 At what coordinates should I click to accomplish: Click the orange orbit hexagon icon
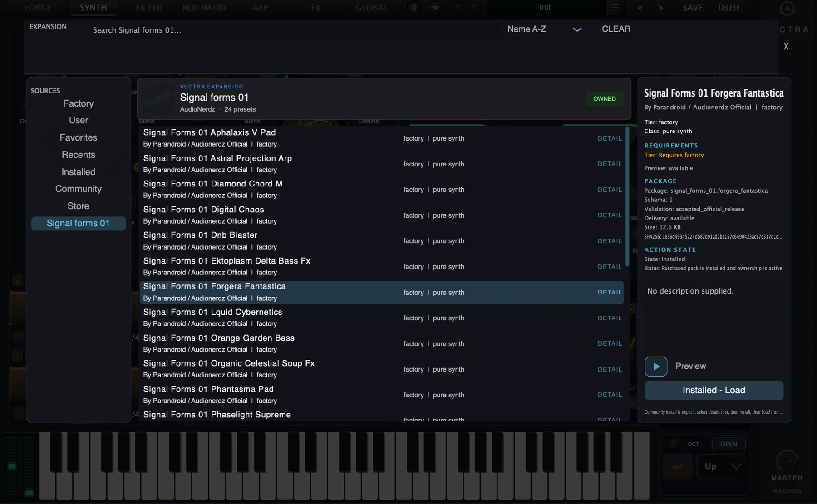(435, 7)
